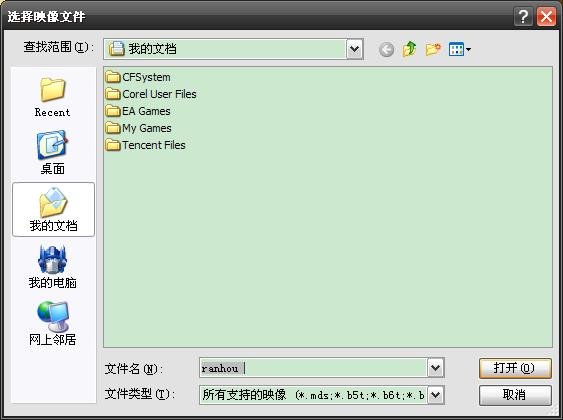The image size is (563, 420).
Task: Click the back navigation arrow icon
Action: [x=386, y=49]
